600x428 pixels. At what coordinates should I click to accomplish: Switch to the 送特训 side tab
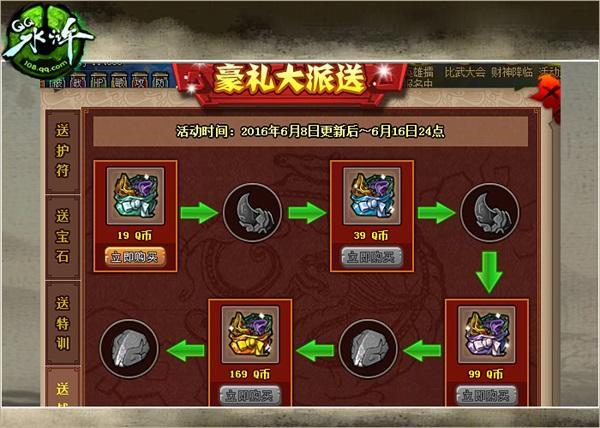click(x=63, y=323)
